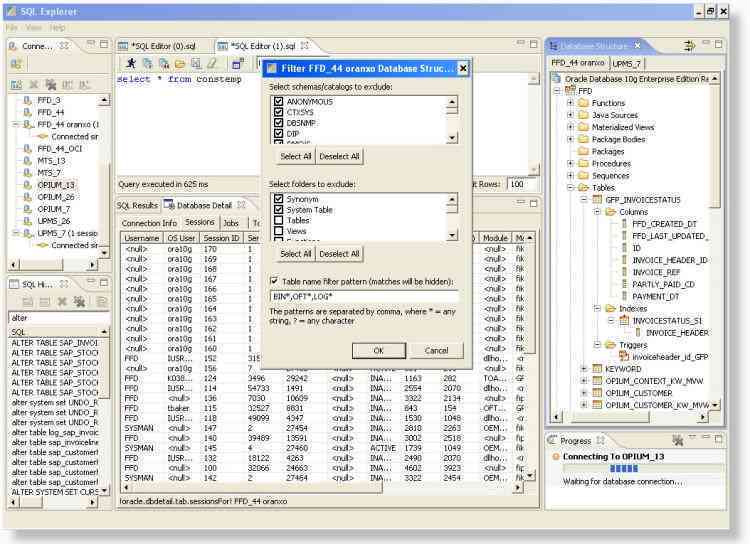Click Cancel in the filter dialog
The height and width of the screenshot is (544, 750).
436,350
